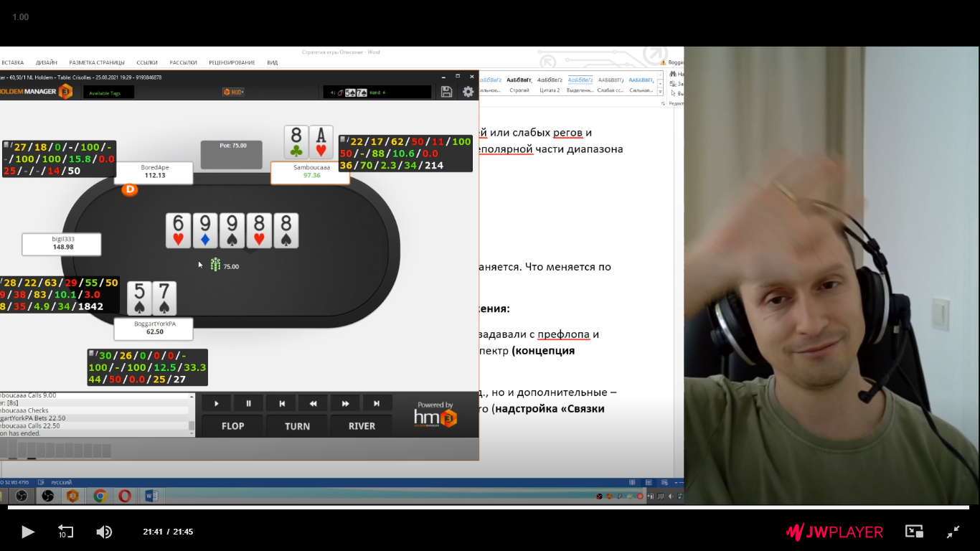Click BoggartYorkPA's seven of spades card
Viewport: 980px width, 551px height.
coord(164,298)
